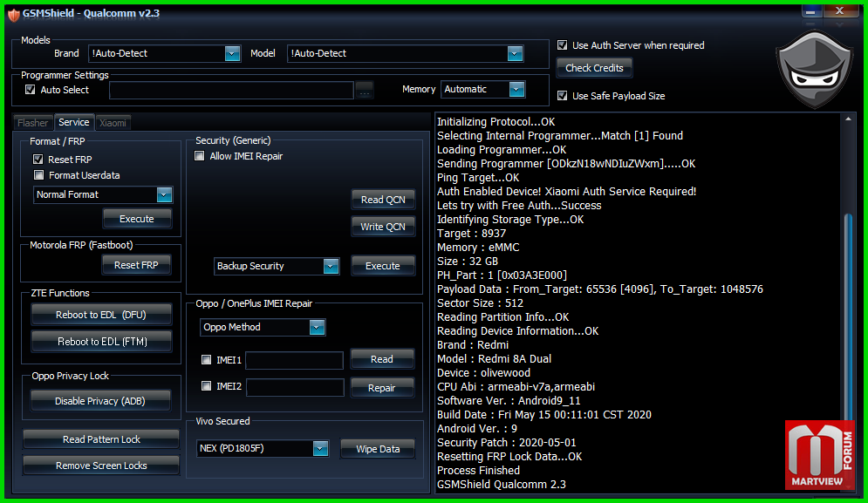The height and width of the screenshot is (503, 868).
Task: Minimize the GSMShield window
Action: click(810, 11)
